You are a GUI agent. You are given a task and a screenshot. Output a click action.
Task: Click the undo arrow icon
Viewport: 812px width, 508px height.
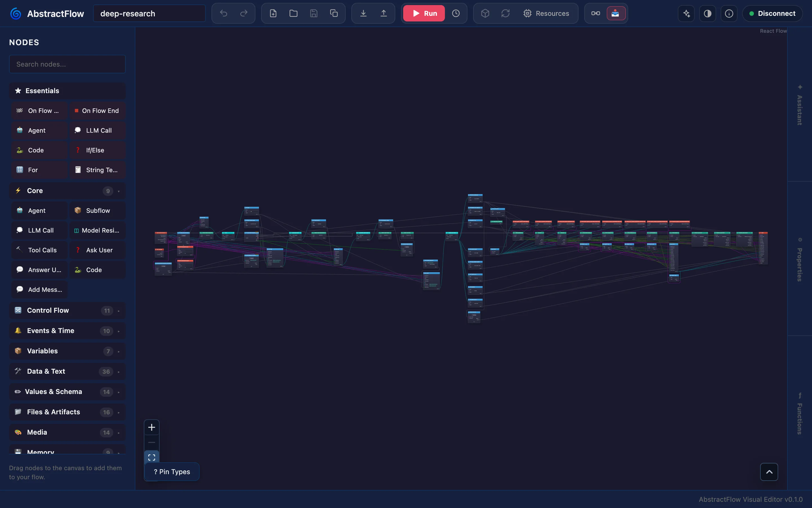point(224,14)
